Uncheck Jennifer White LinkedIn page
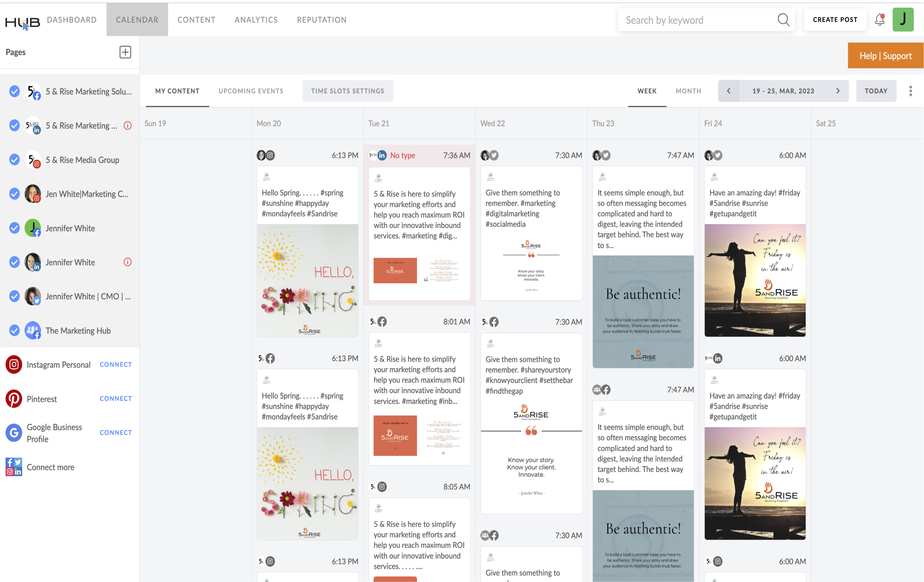Image resolution: width=924 pixels, height=582 pixels. (x=14, y=262)
